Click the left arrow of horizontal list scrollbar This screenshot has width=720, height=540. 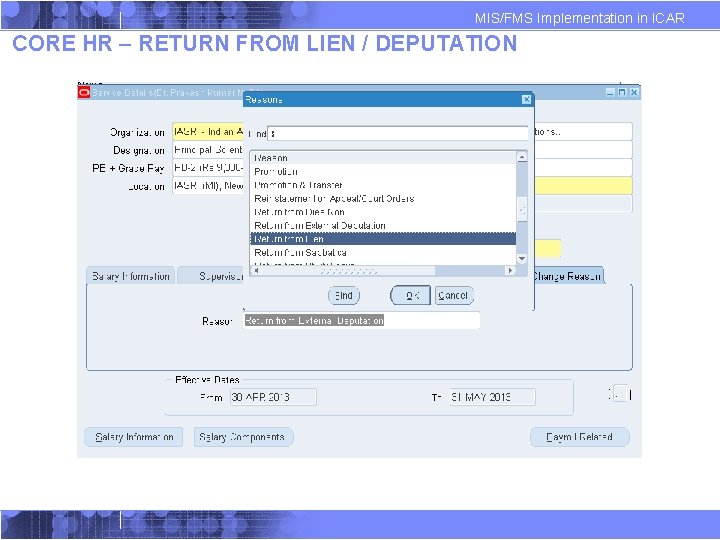[x=256, y=270]
